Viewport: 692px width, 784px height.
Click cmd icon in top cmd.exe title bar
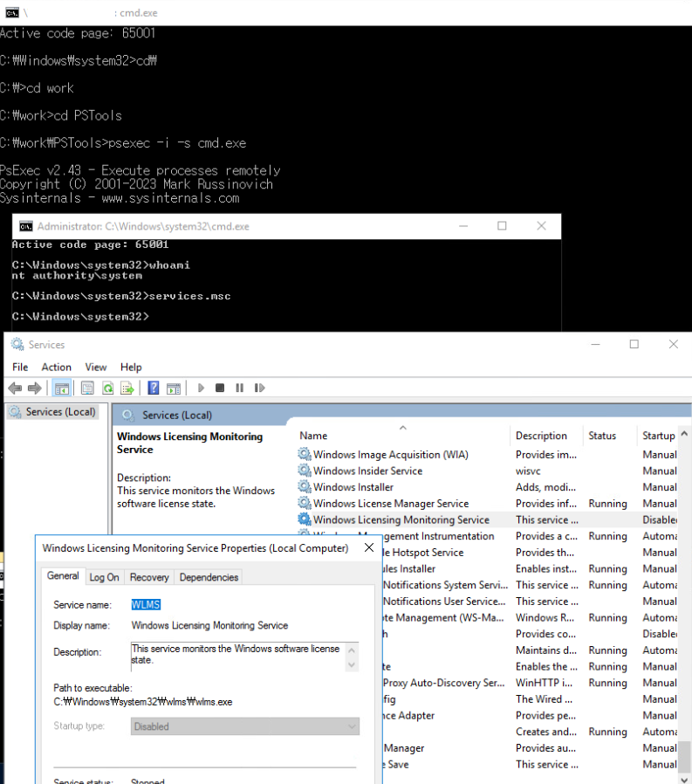click(12, 12)
